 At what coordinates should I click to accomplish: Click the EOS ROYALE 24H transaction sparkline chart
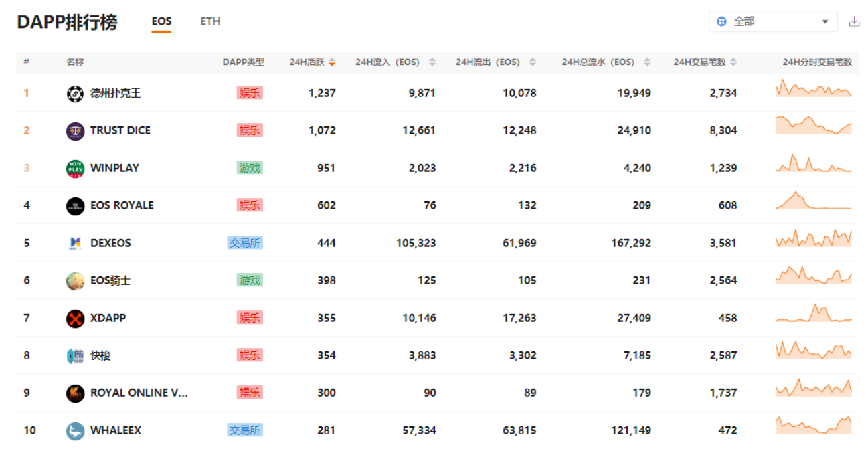click(814, 201)
